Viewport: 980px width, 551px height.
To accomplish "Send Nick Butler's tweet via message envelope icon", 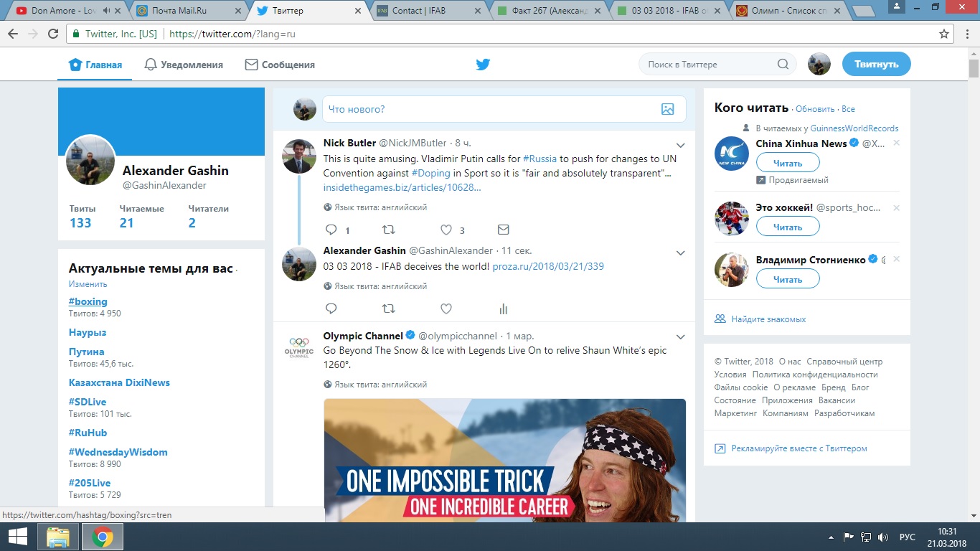I will pos(503,230).
